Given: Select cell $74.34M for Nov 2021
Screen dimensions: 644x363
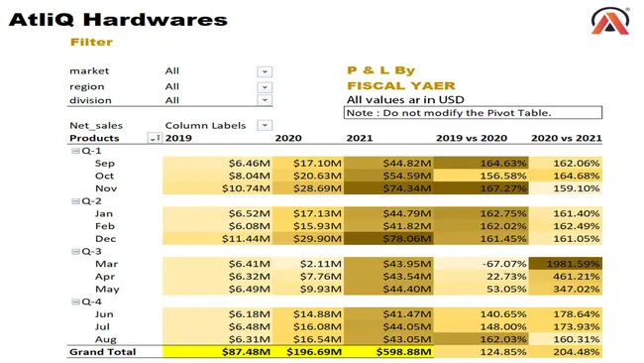Looking at the screenshot, I should pyautogui.click(x=388, y=188).
